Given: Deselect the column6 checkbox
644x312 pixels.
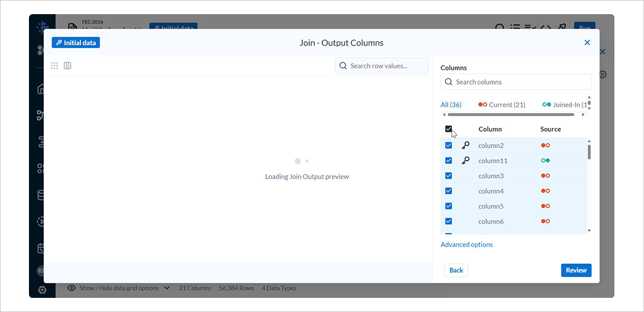Looking at the screenshot, I should [x=449, y=221].
